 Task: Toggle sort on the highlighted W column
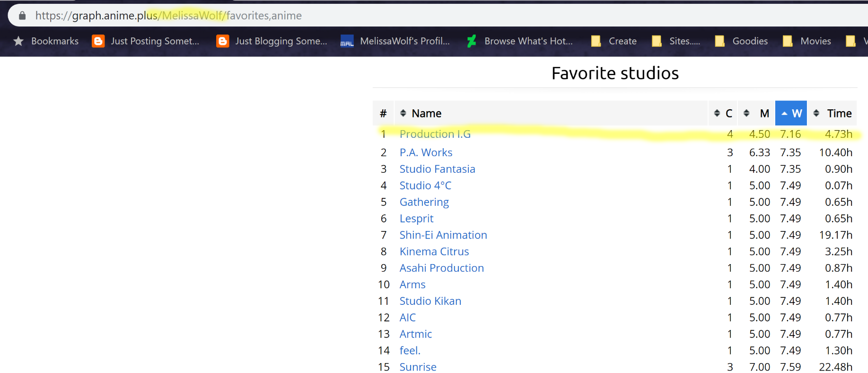coord(791,113)
